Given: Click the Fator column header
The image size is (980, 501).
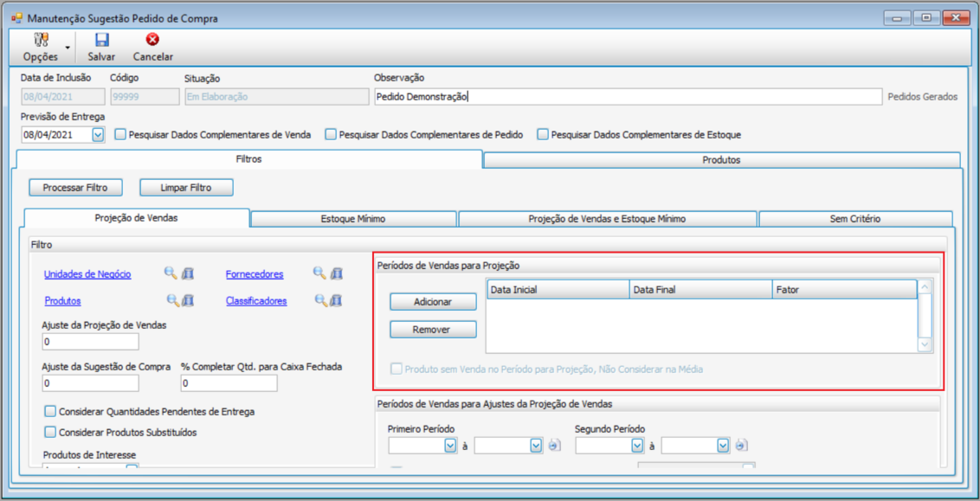Looking at the screenshot, I should pyautogui.click(x=844, y=290).
